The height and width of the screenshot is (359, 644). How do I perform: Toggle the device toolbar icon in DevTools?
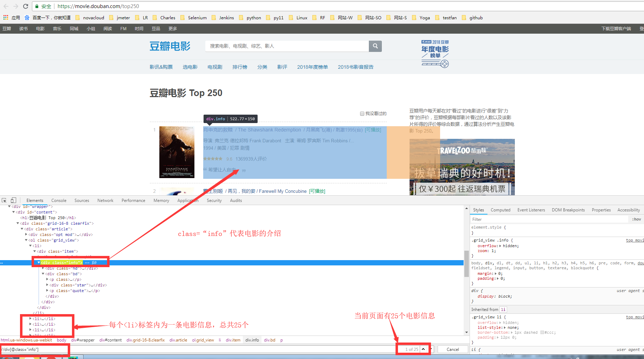[13, 201]
